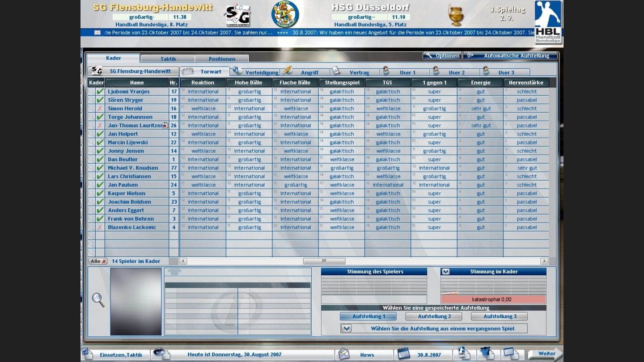Open the User 2 tab
Viewport: 644px width, 362px height.
pos(455,72)
